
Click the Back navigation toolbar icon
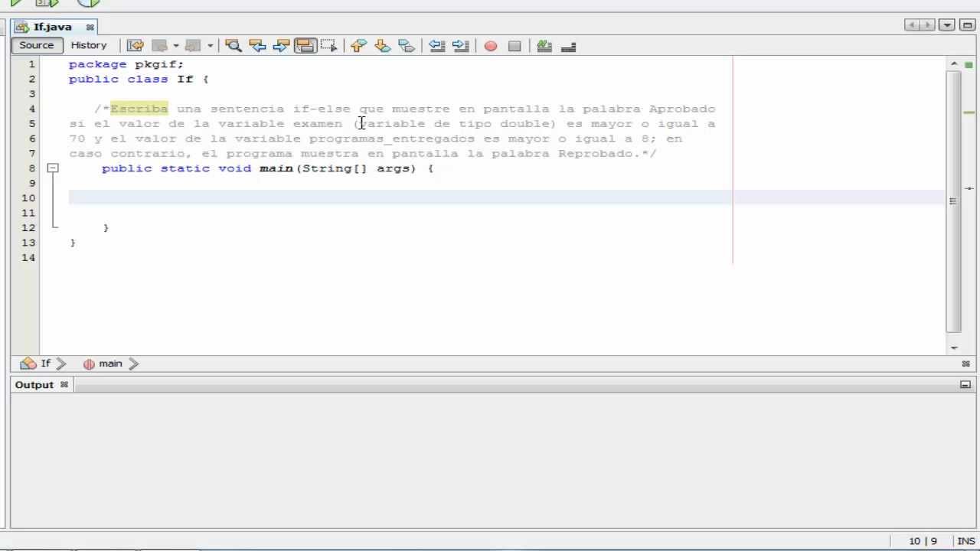click(x=159, y=46)
